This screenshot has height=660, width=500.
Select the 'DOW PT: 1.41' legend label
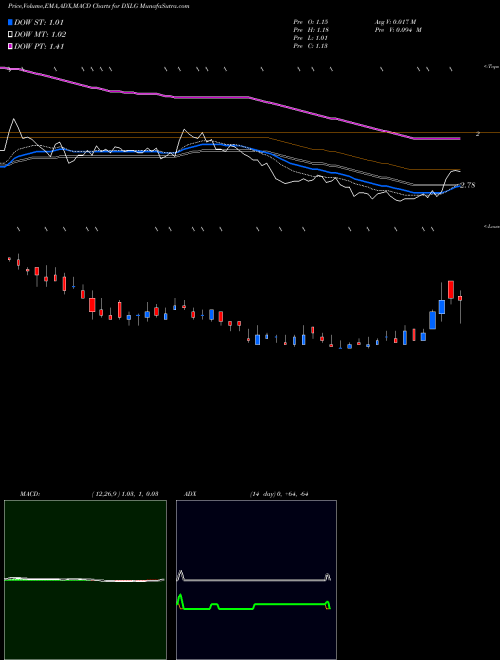pyautogui.click(x=39, y=47)
